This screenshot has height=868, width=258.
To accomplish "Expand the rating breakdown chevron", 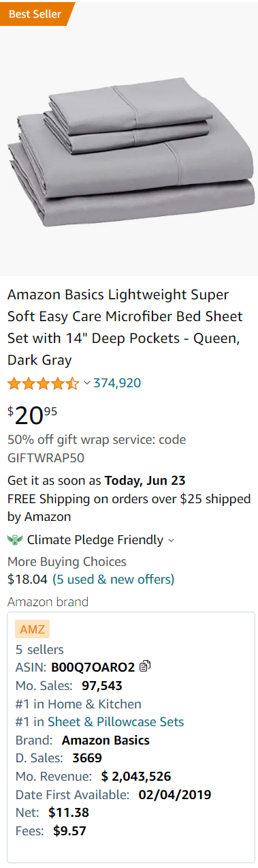I will click(86, 383).
